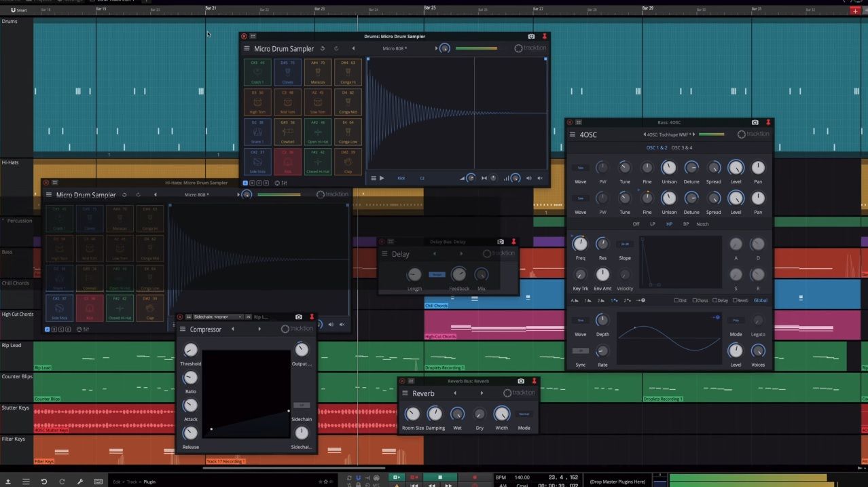Click the Crash 1 pad in Drums sampler
Viewport: 868px width, 487px height.
pos(257,72)
